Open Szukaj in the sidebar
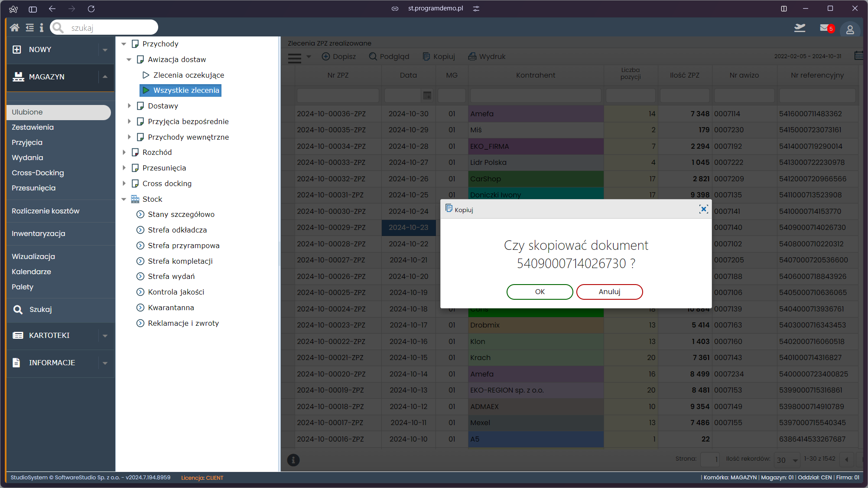Image resolution: width=868 pixels, height=488 pixels. click(40, 309)
